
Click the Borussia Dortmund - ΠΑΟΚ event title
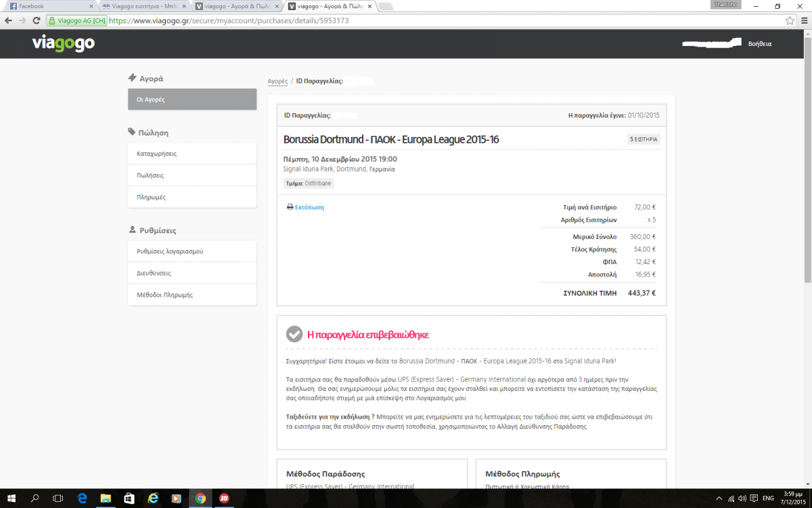(x=391, y=140)
